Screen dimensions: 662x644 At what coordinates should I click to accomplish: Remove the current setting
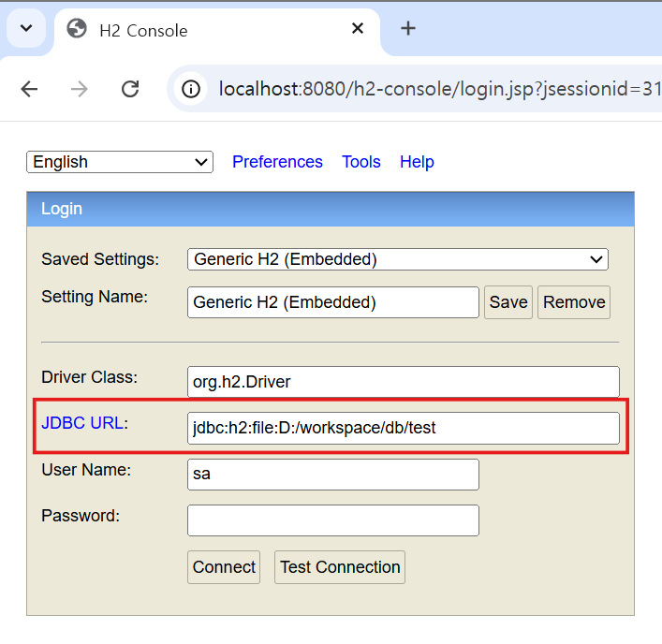coord(574,302)
